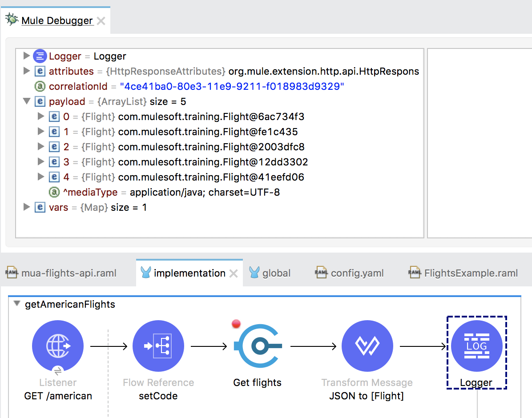This screenshot has height=418, width=532.
Task: Click icon for Flight@fe1c435 entry
Action: click(54, 132)
